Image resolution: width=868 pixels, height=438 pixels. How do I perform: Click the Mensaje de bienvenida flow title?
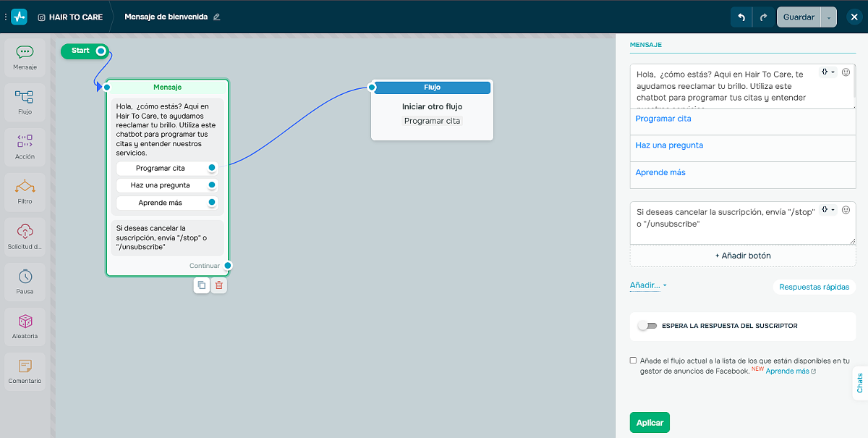166,17
